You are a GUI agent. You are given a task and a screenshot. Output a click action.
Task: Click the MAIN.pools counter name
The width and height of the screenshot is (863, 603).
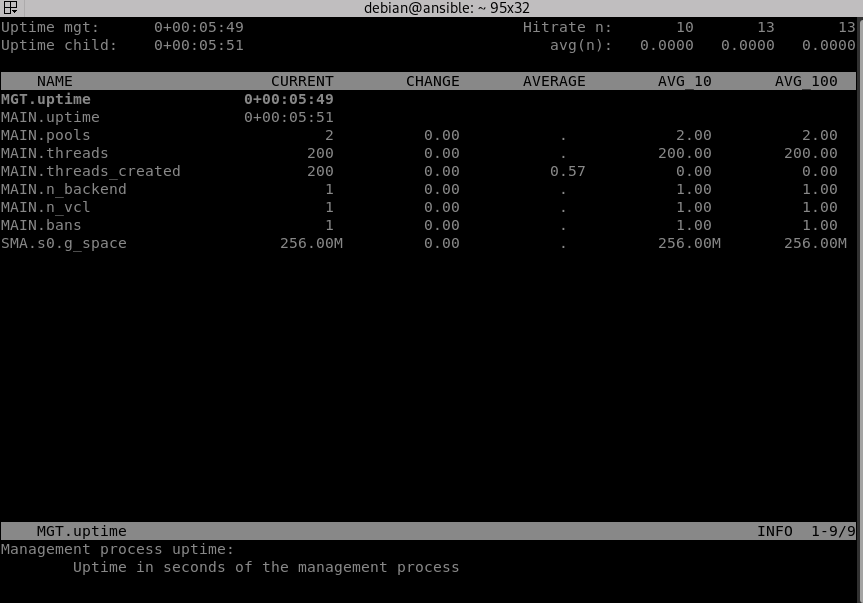pos(46,135)
